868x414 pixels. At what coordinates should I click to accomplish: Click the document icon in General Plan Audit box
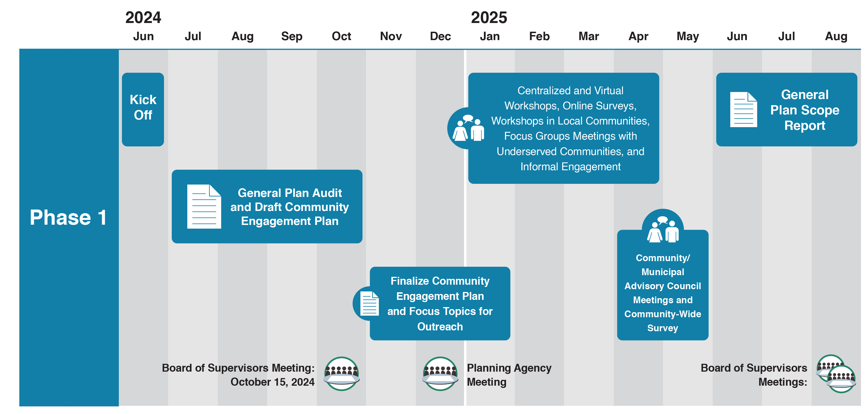click(204, 206)
